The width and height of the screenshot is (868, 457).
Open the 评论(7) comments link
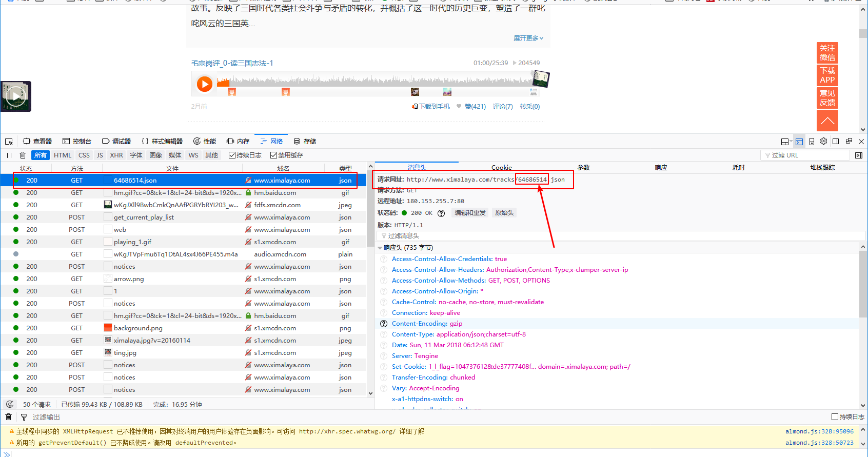coord(503,107)
